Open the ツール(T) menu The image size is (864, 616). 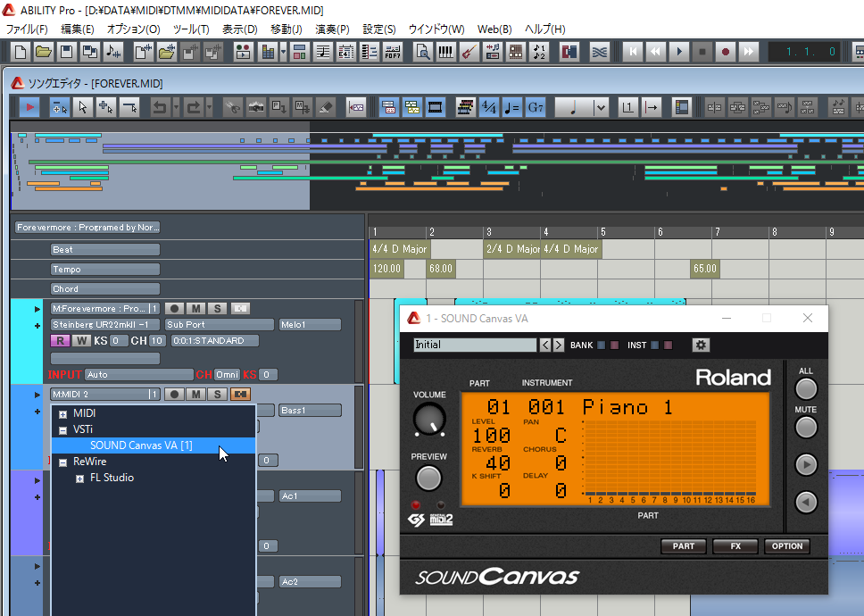[x=191, y=29]
